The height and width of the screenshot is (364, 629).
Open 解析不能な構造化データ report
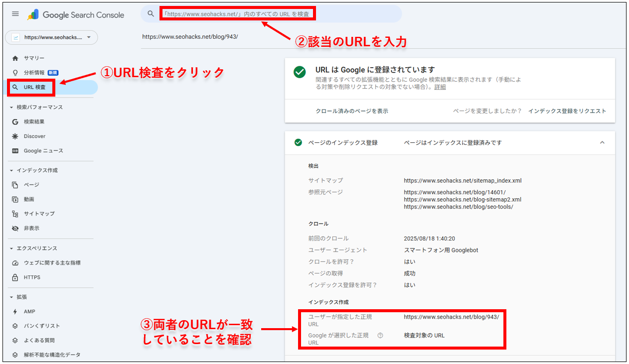[53, 355]
